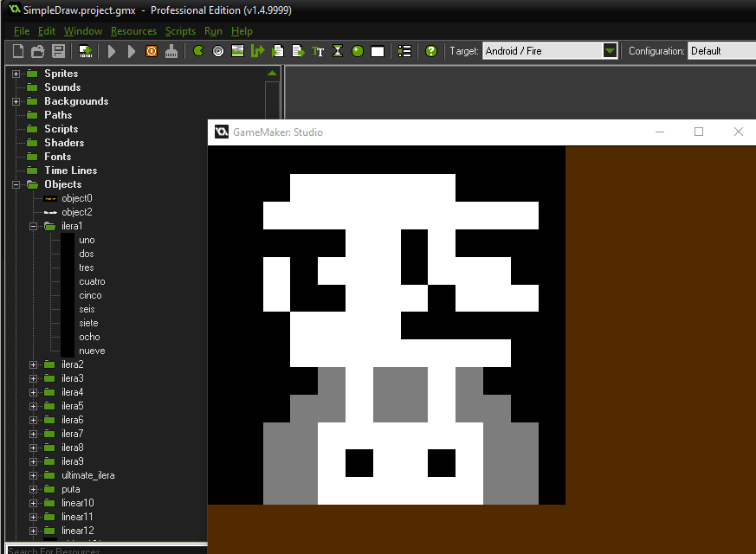Select the object named dos
Image resolution: width=756 pixels, height=554 pixels.
87,254
